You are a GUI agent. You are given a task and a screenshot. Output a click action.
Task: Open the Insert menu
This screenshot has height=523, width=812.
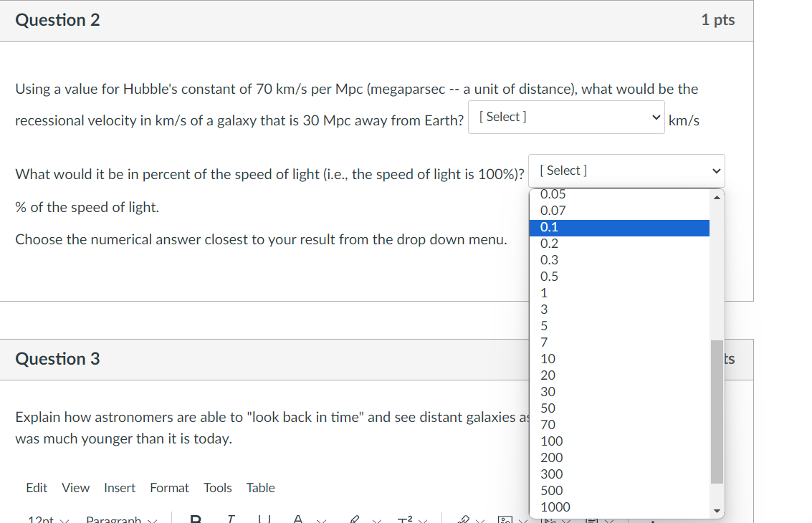point(120,488)
